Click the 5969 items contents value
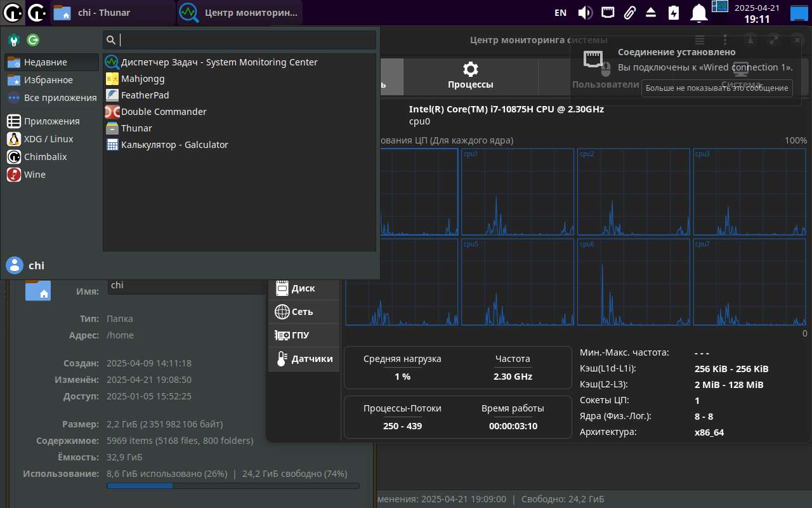The width and height of the screenshot is (812, 508). tap(180, 441)
